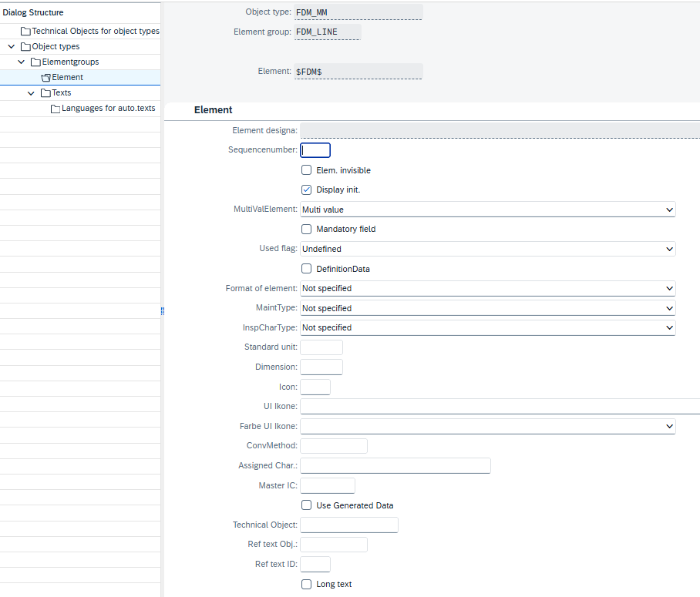Screen dimensions: 700x597
Task: Click the Texts folder icon
Action: 45,93
